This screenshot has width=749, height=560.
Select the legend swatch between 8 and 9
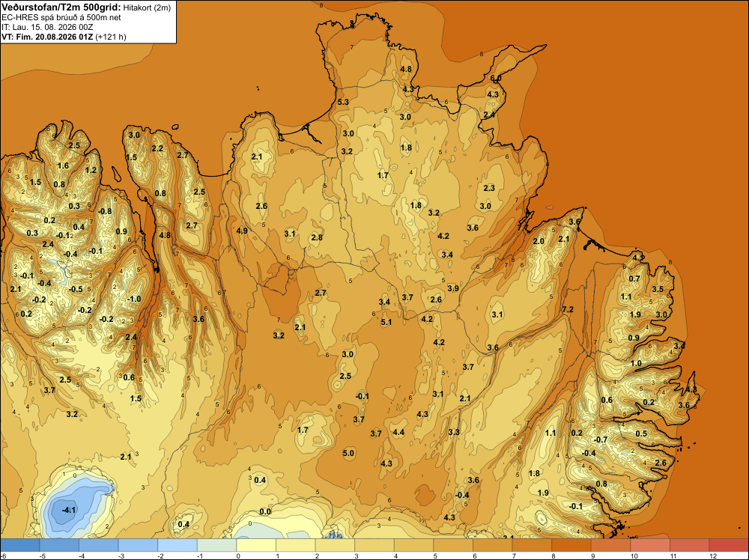pyautogui.click(x=571, y=545)
